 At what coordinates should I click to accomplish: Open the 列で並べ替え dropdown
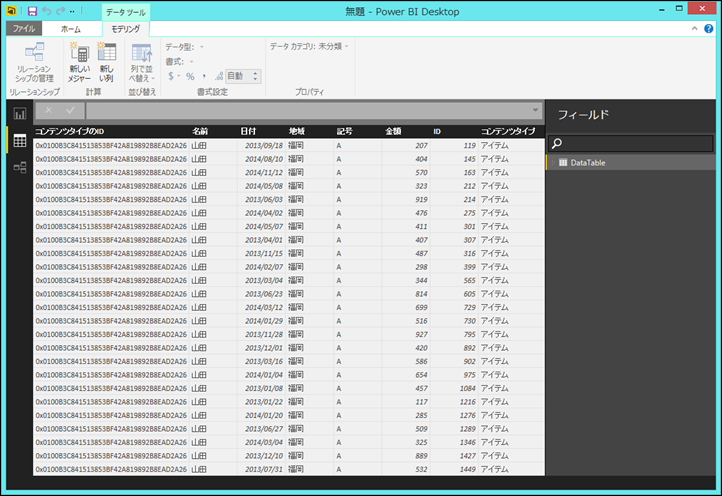click(x=142, y=63)
